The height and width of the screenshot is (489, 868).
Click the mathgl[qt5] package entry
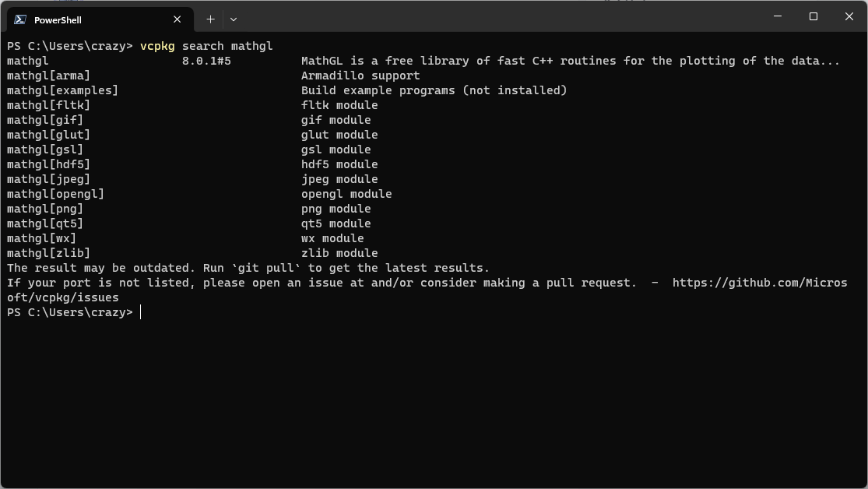(44, 223)
